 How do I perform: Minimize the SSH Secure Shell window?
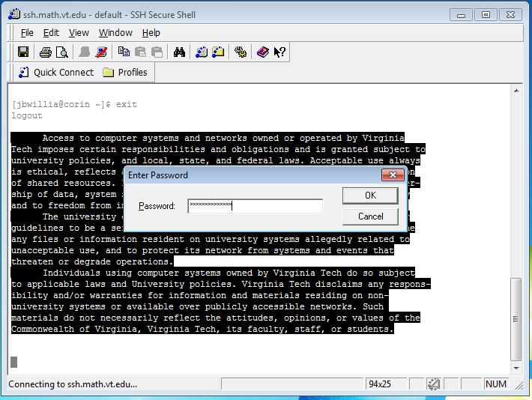pos(461,15)
